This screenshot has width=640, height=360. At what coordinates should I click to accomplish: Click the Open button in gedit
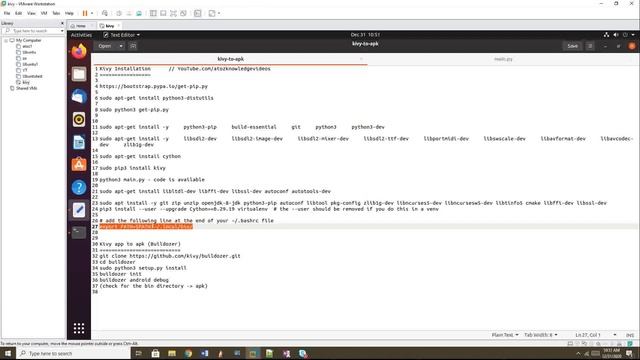(x=105, y=46)
